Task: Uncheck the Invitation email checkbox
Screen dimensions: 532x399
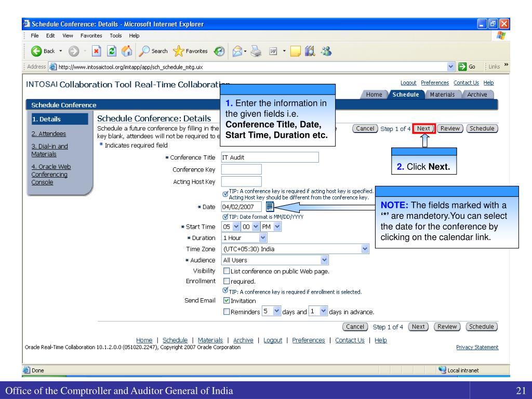Action: click(227, 300)
